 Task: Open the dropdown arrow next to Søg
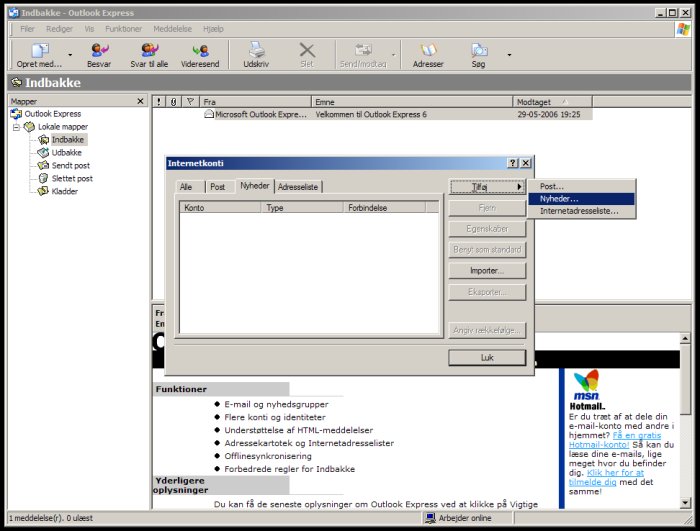(x=509, y=55)
